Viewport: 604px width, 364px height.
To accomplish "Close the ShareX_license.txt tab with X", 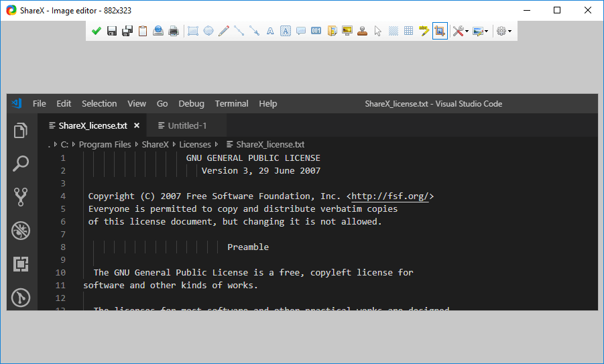I will [x=137, y=125].
